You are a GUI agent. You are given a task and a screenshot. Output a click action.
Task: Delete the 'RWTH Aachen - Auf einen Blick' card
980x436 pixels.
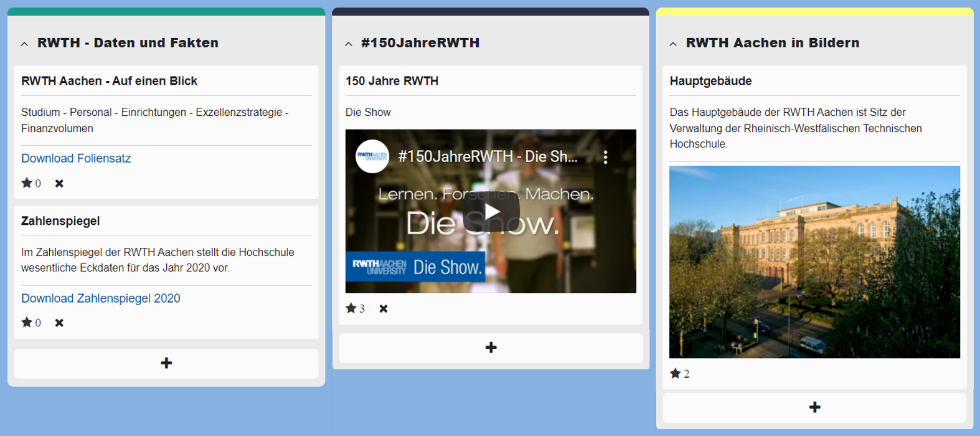coord(59,183)
